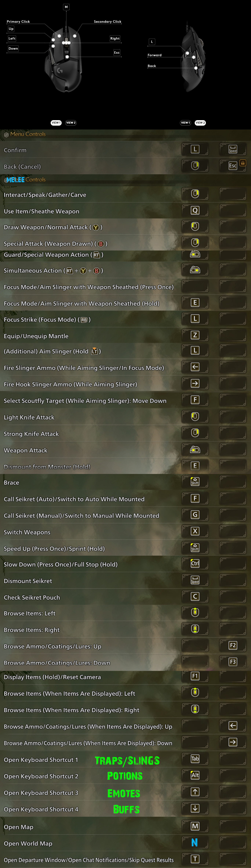
Task: Click the F1 key icon for Display Items
Action: [x=195, y=676]
